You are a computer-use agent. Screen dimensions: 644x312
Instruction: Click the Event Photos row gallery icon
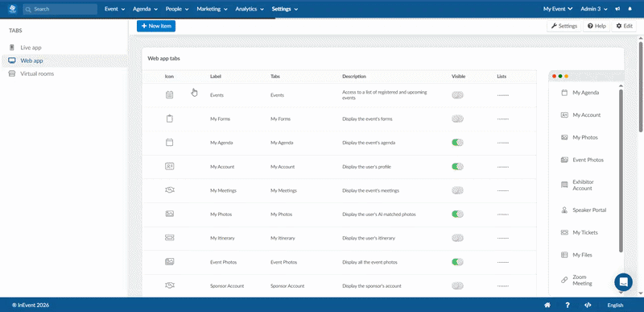169,262
